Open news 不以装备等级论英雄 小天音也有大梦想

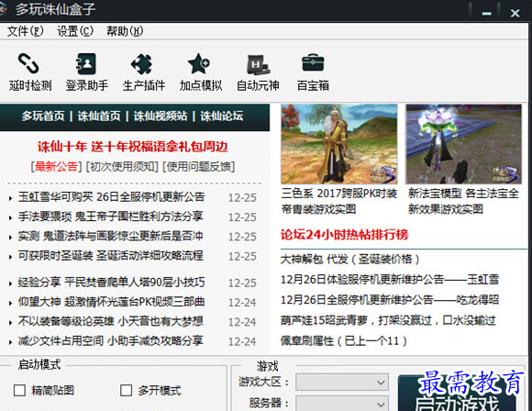click(x=111, y=321)
